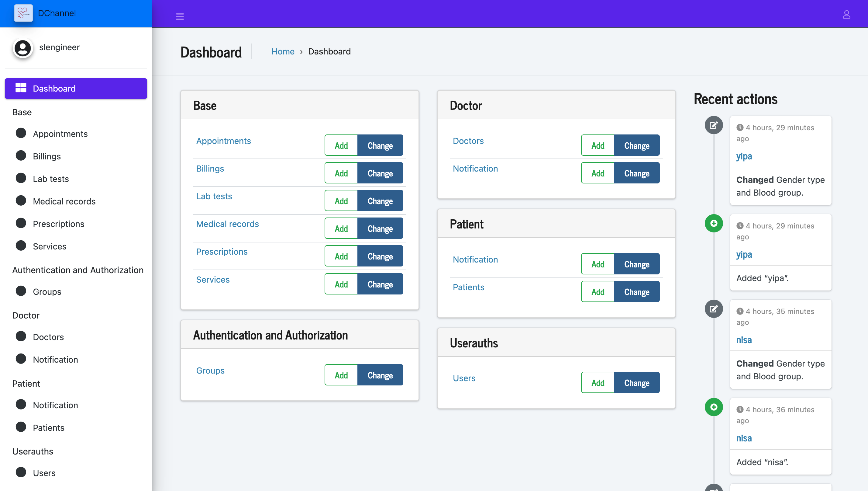Click the Add button for Appointments
Screen dimensions: 868x491
pos(341,145)
